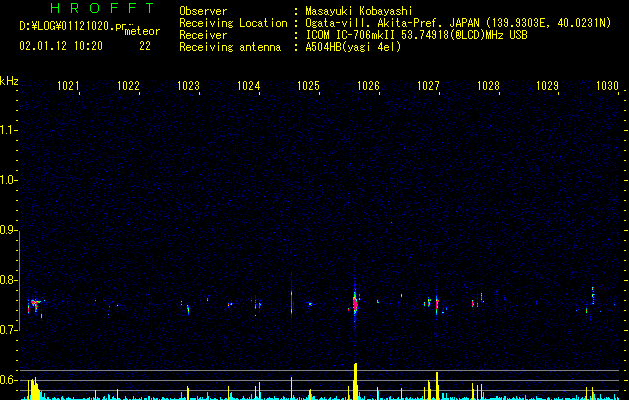The width and height of the screenshot is (629, 400).
Task: Click location text Ogata-vill. Akita-Pref. JAPAN
Action: 392,23
